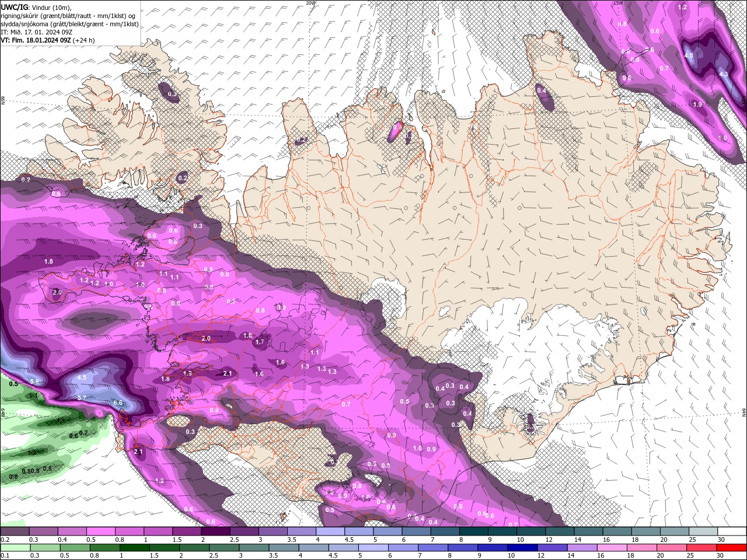Pick the grey-green lower-legend swatch labeled 3
The image size is (747, 560).
(x=254, y=548)
